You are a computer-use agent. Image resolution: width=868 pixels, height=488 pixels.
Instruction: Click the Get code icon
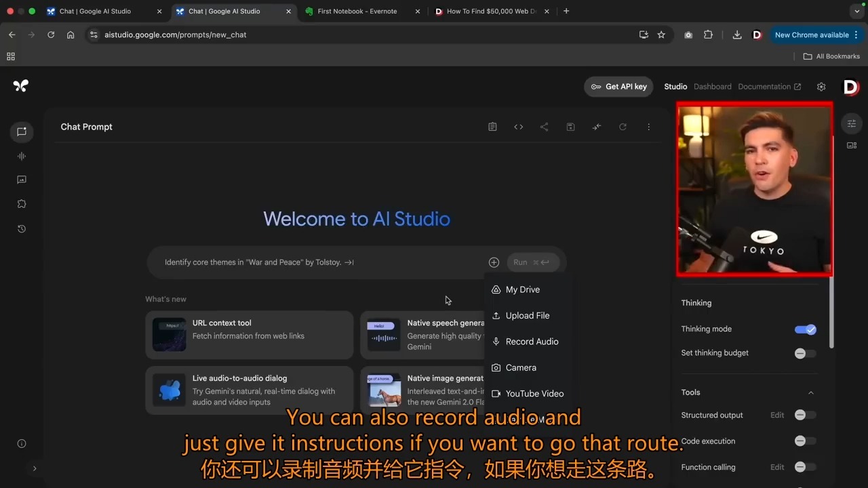pos(518,127)
